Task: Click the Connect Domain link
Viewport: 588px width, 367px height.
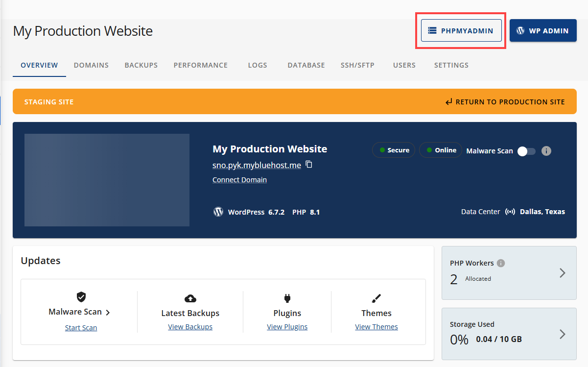Action: [239, 180]
